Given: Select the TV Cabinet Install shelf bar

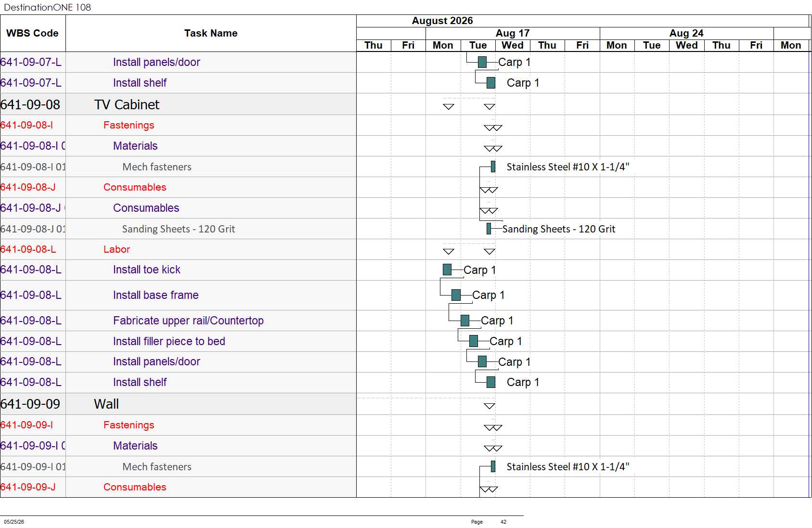Looking at the screenshot, I should tap(491, 382).
